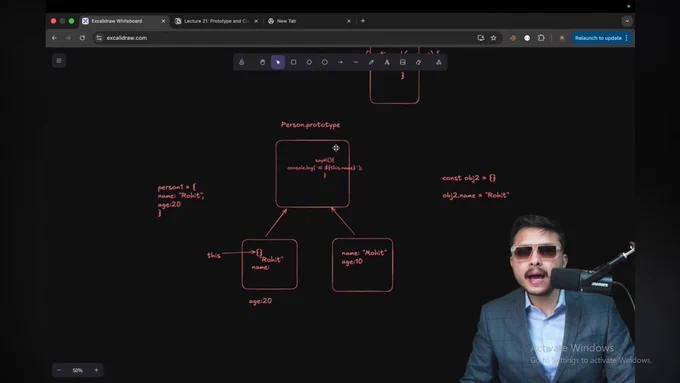Close the New Tab tab
This screenshot has height=383, width=680.
click(349, 21)
